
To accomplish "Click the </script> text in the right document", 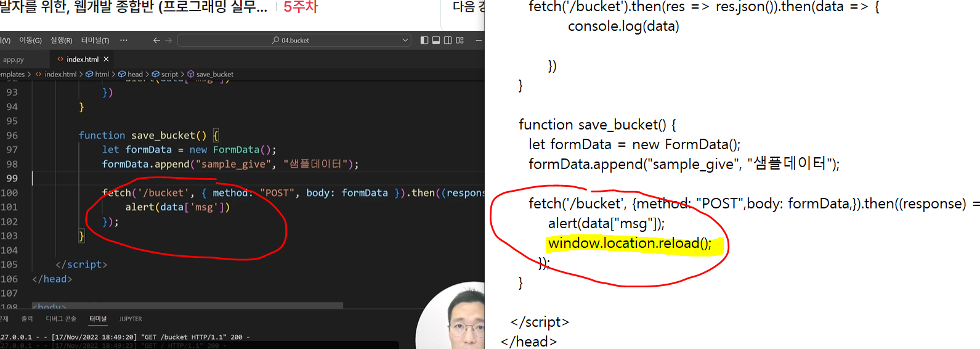I will pyautogui.click(x=540, y=322).
